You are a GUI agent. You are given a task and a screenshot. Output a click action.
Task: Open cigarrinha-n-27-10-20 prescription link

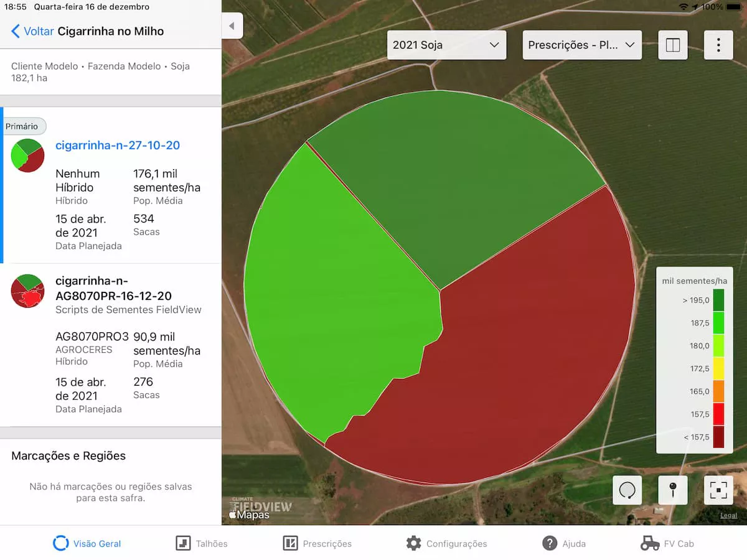coord(118,146)
